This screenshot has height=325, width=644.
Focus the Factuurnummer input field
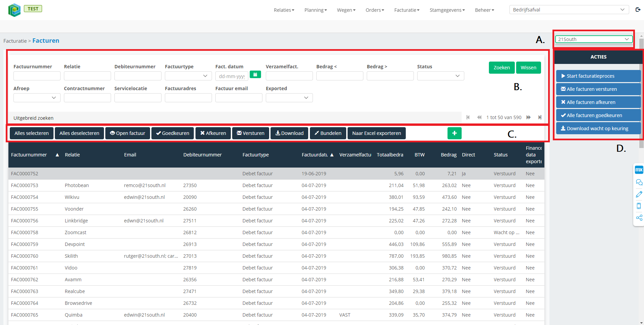click(x=37, y=76)
